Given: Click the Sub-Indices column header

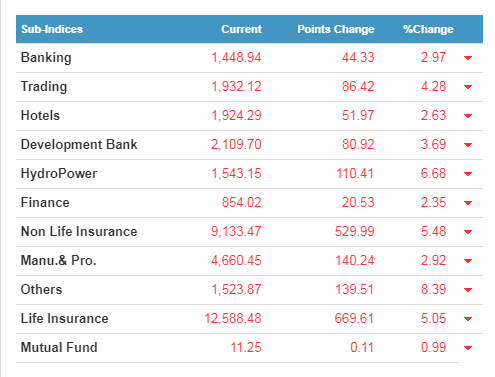Looking at the screenshot, I should (52, 29).
